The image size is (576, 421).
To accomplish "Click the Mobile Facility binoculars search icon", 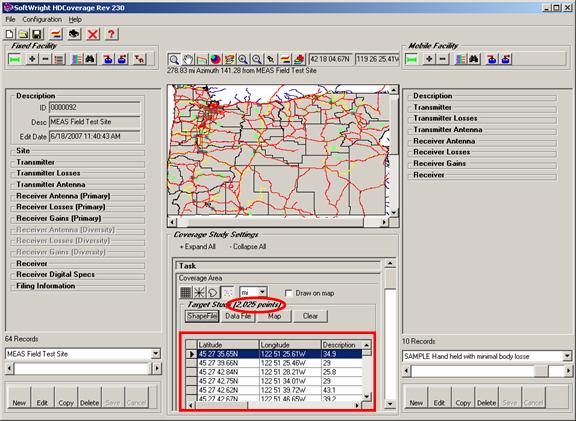I will pos(474,59).
